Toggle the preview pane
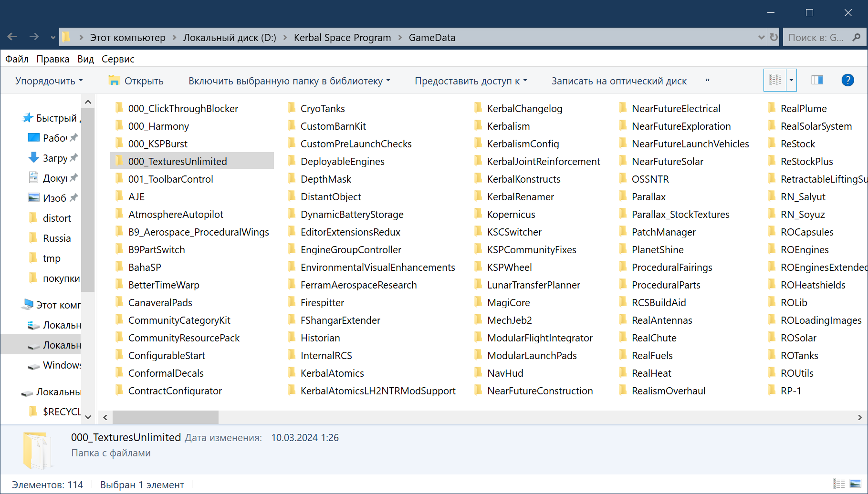The width and height of the screenshot is (868, 494). click(x=817, y=80)
